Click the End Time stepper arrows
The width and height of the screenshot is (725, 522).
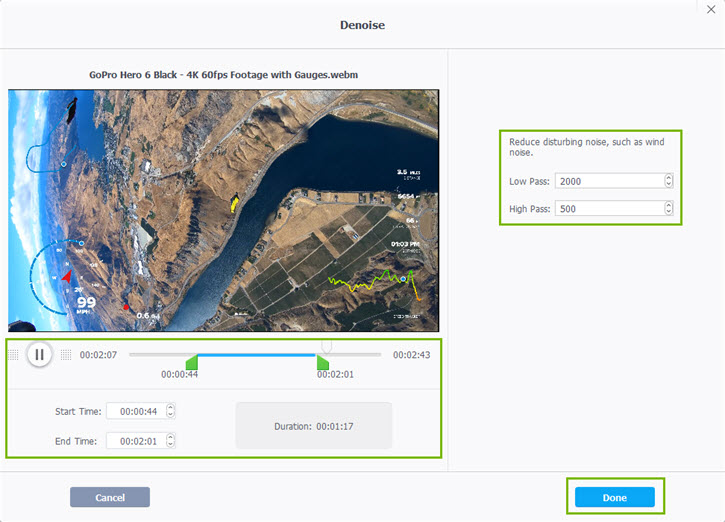coord(170,441)
